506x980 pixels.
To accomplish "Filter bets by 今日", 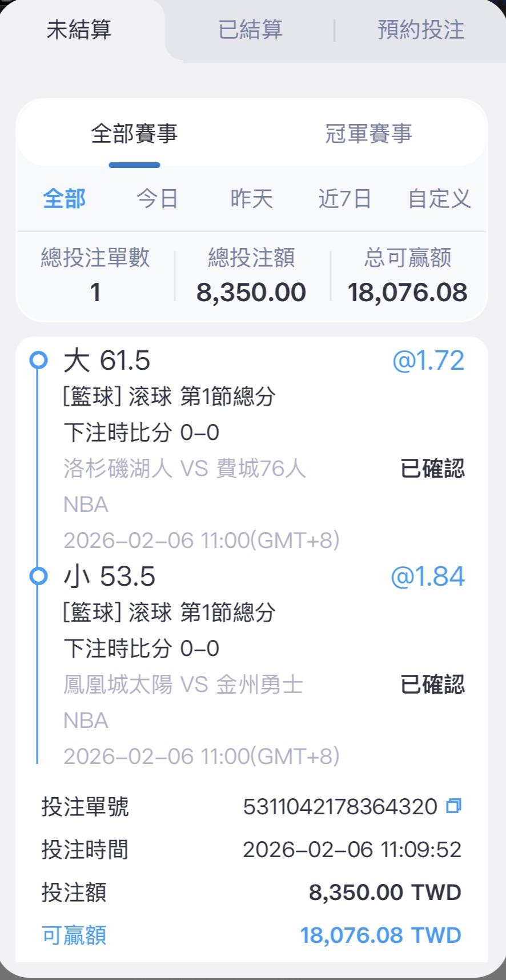I will [157, 199].
